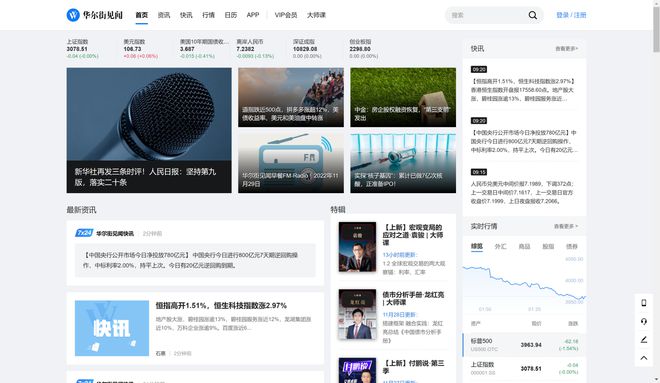Click the magnifier search icon

point(532,15)
